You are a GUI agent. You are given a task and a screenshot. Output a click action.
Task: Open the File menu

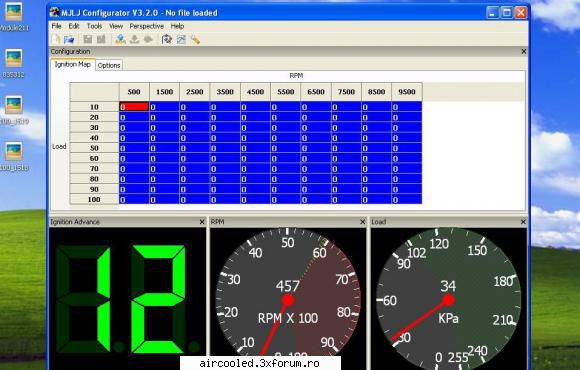(x=56, y=26)
